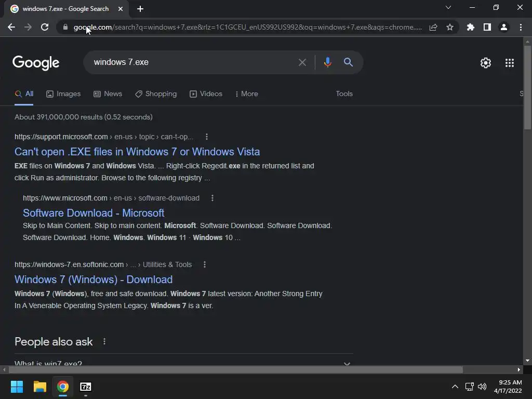Share this page using the share icon

click(x=433, y=27)
